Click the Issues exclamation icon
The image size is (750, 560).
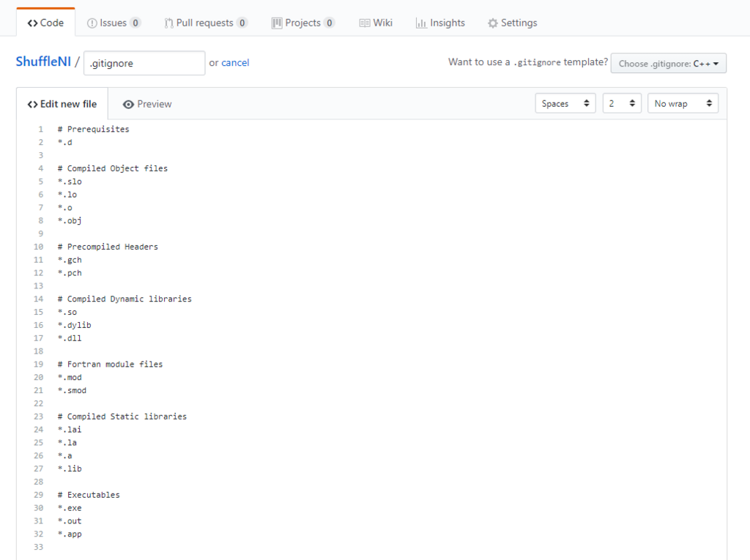[92, 23]
